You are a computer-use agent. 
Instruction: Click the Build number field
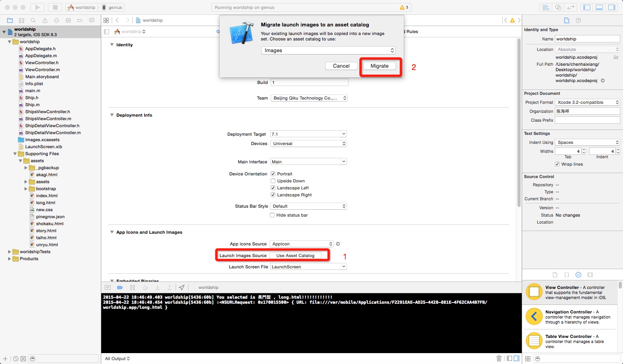[x=309, y=82]
